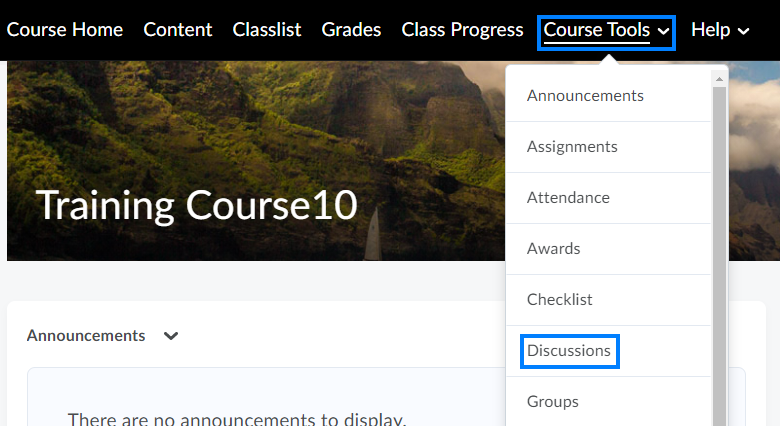Open the Classlist page

pyautogui.click(x=267, y=30)
